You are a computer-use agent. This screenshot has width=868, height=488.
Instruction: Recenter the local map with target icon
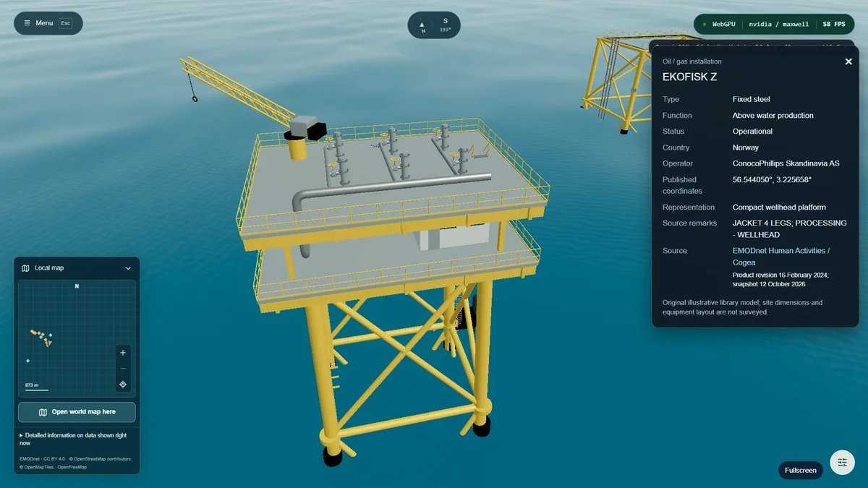pyautogui.click(x=123, y=385)
